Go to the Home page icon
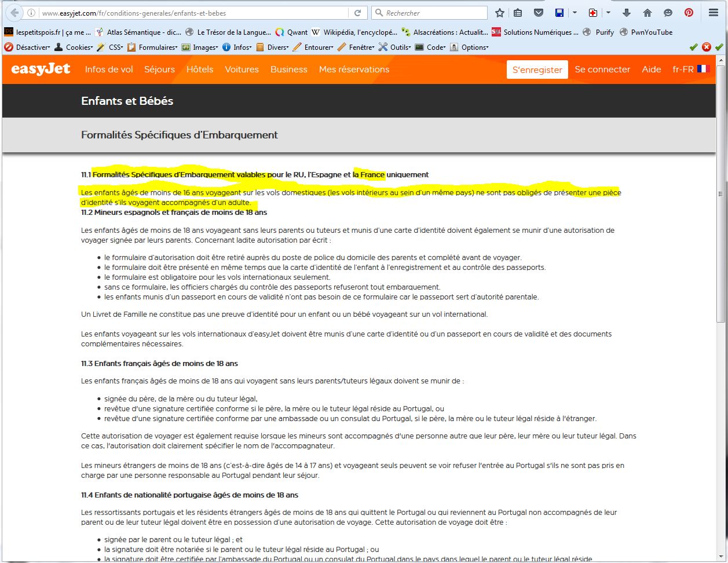Image resolution: width=728 pixels, height=563 pixels. [x=647, y=13]
